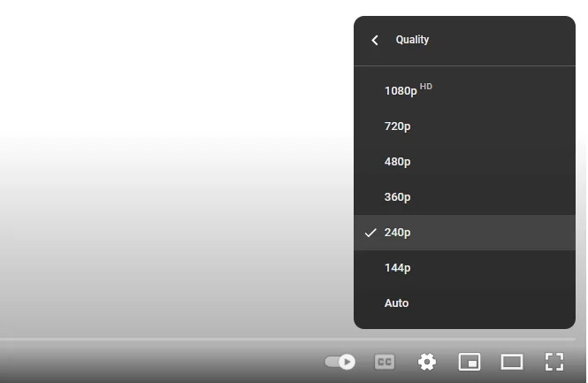This screenshot has height=383, width=588.
Task: Open player settings gear
Action: tap(427, 361)
